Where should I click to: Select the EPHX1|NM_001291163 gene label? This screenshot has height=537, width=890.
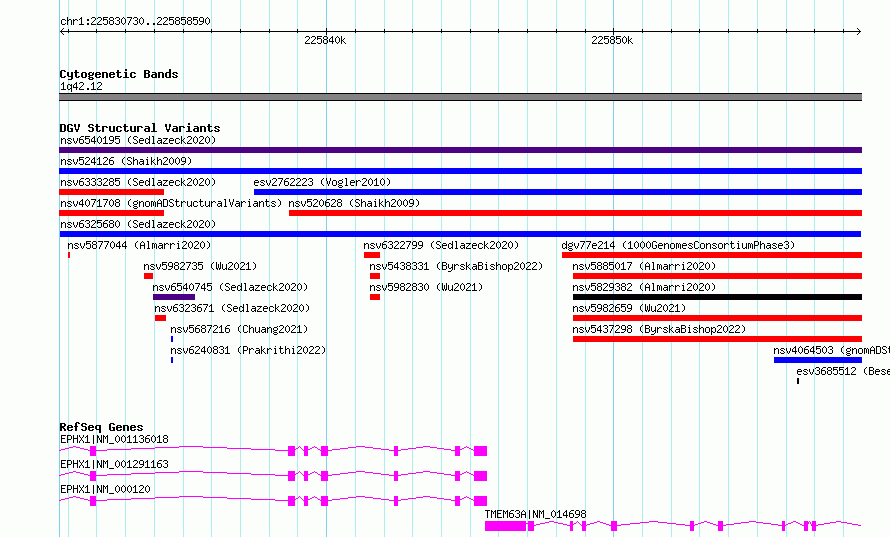pos(114,464)
